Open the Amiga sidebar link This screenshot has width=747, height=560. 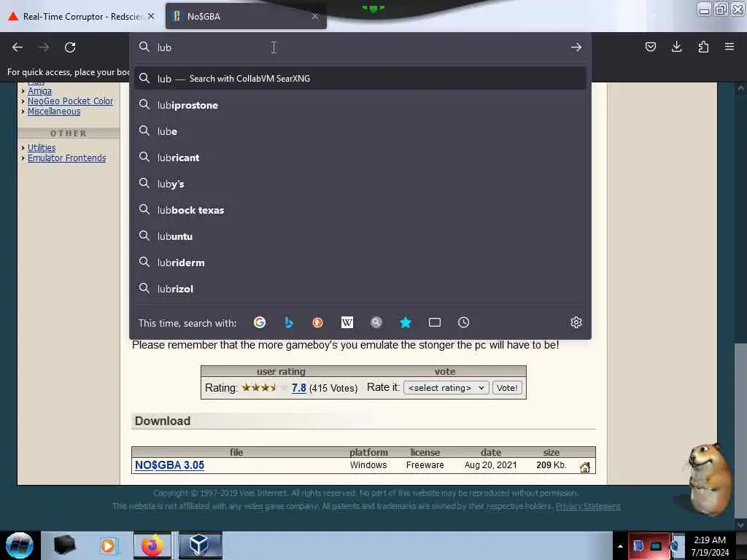click(39, 91)
